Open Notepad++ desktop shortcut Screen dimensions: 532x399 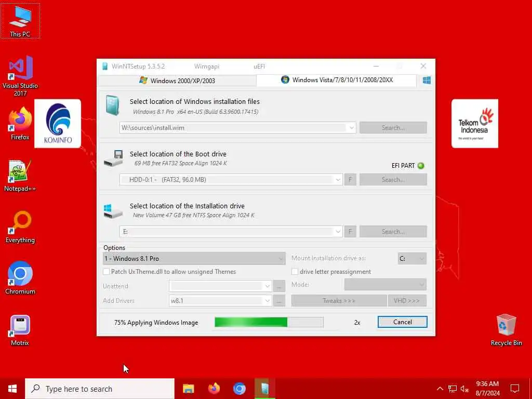(20, 175)
